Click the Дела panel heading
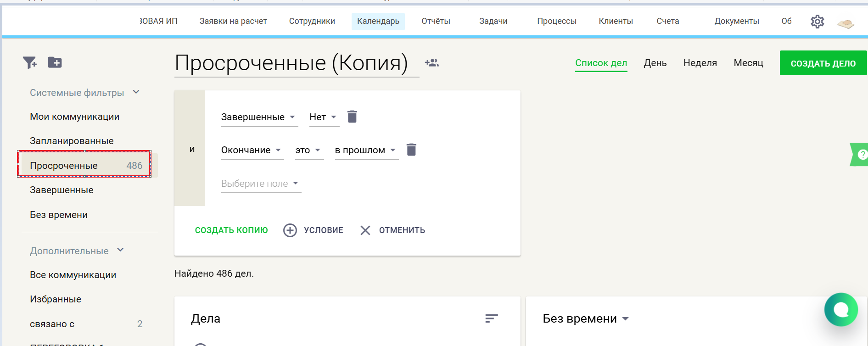This screenshot has width=868, height=346. (x=206, y=318)
